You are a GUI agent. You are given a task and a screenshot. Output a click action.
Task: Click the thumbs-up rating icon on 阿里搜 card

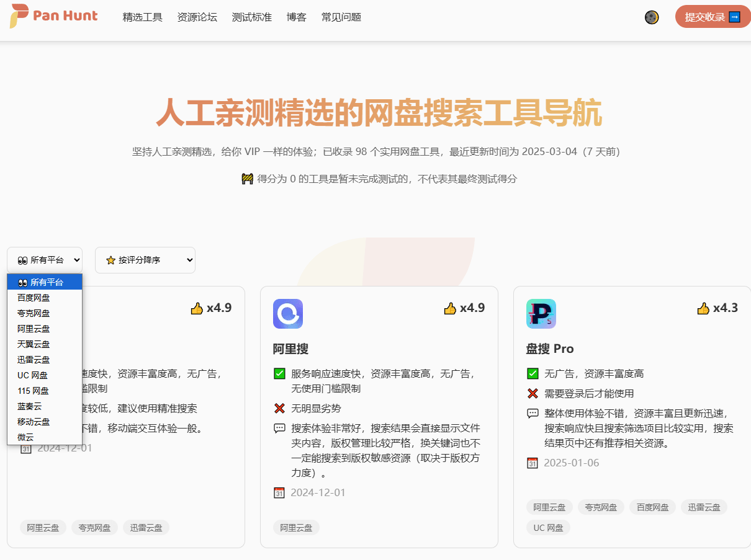[x=451, y=308]
